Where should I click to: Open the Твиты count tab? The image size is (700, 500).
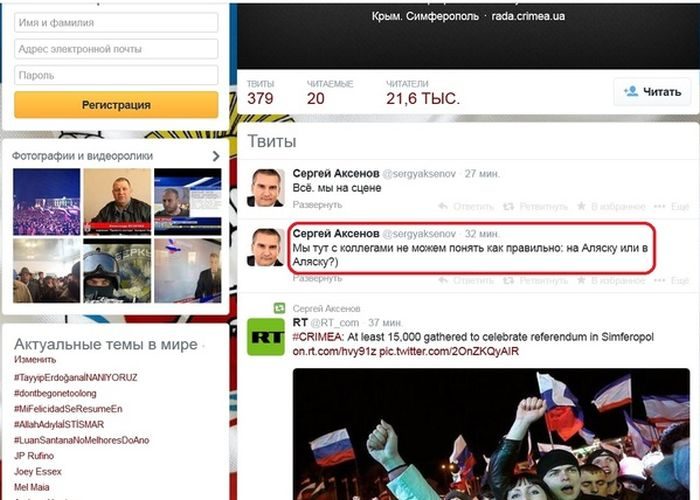[261, 92]
